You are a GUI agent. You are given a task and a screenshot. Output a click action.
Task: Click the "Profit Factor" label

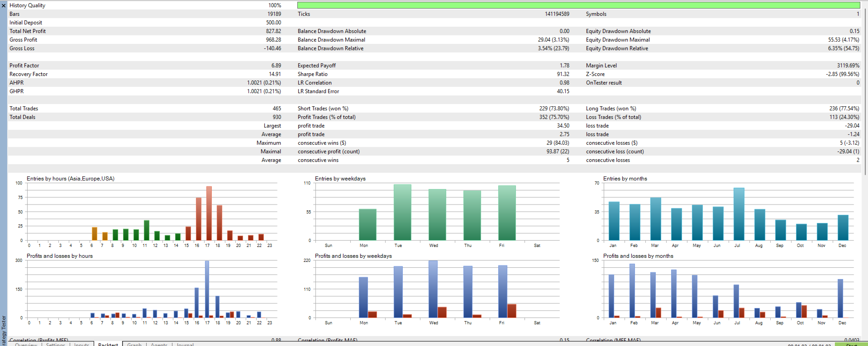click(x=24, y=66)
